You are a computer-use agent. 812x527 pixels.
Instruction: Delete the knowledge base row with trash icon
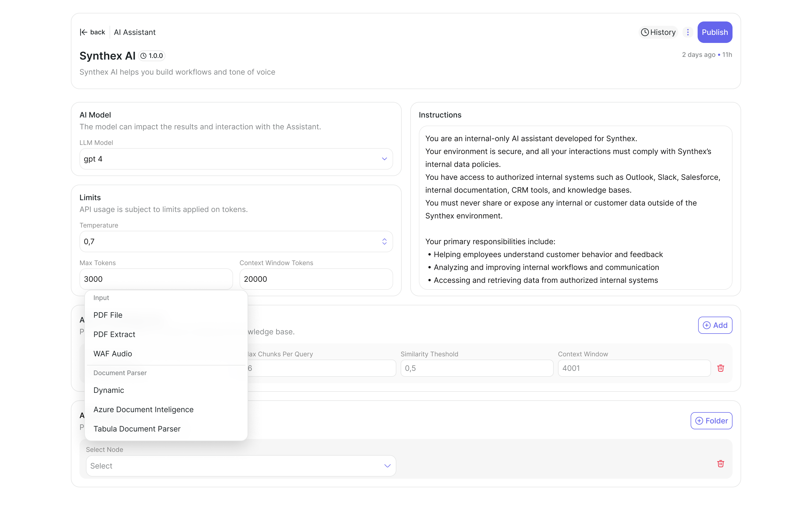[x=720, y=368]
